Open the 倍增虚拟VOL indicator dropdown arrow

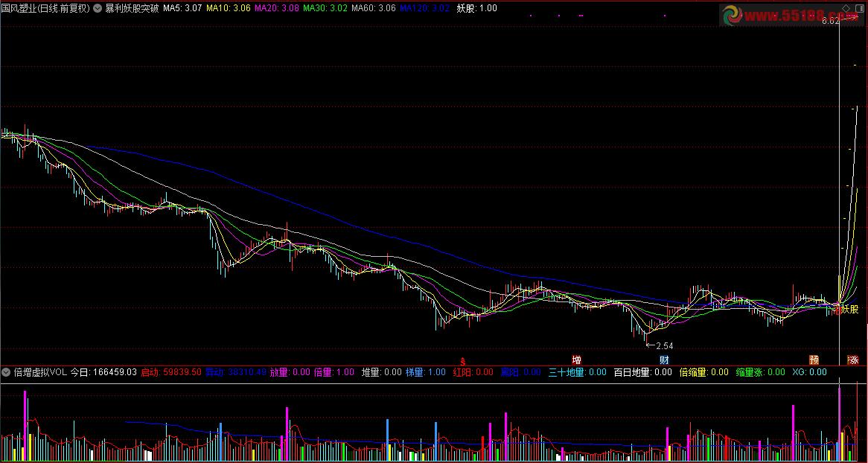(x=7, y=371)
